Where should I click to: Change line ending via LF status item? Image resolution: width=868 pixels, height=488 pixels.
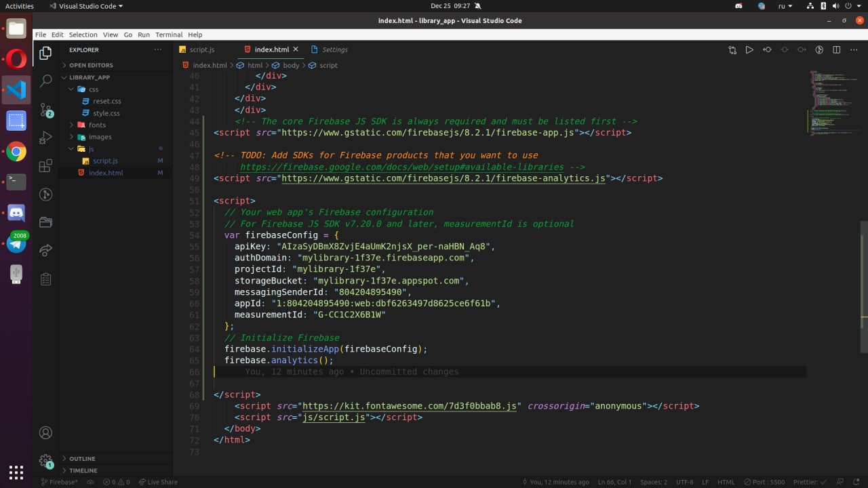(x=705, y=482)
